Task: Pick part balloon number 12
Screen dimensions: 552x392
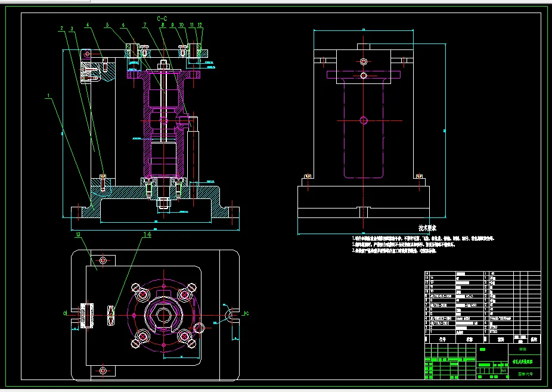Action: click(x=200, y=25)
